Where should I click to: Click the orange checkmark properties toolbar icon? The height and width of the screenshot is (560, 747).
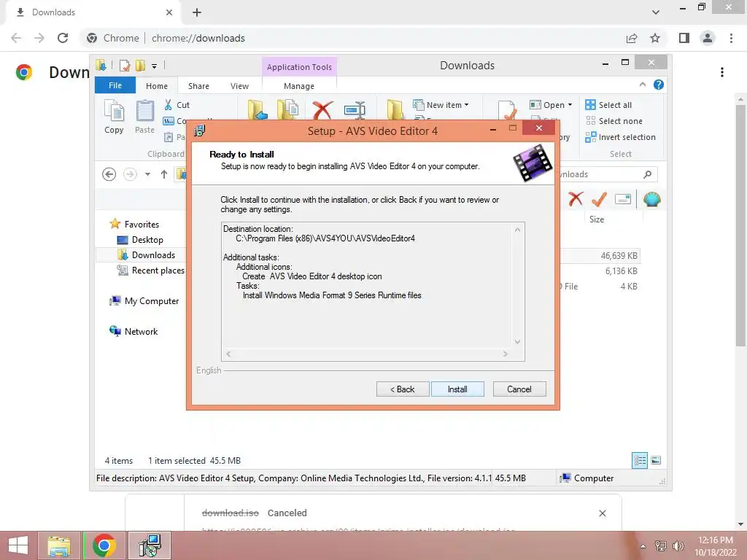coord(599,199)
